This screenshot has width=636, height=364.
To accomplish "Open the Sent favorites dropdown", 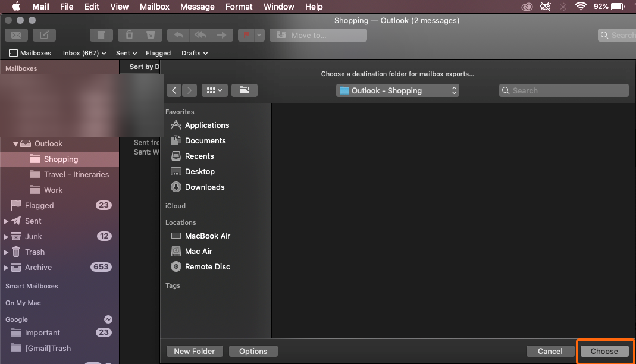I will (126, 53).
